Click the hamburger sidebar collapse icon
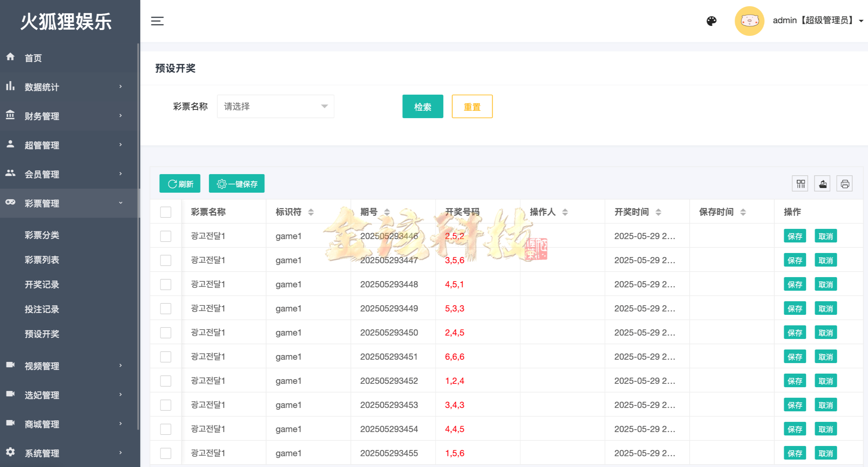This screenshot has width=868, height=467. click(x=157, y=21)
